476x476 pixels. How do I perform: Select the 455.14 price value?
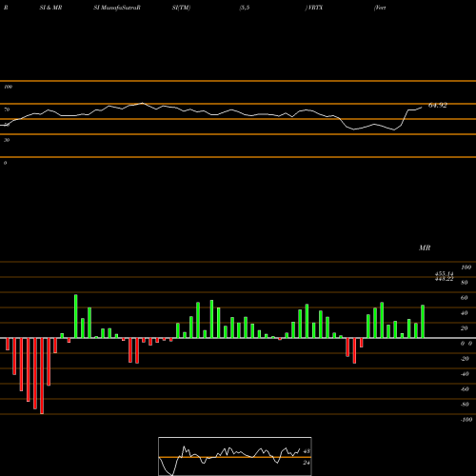(x=444, y=273)
